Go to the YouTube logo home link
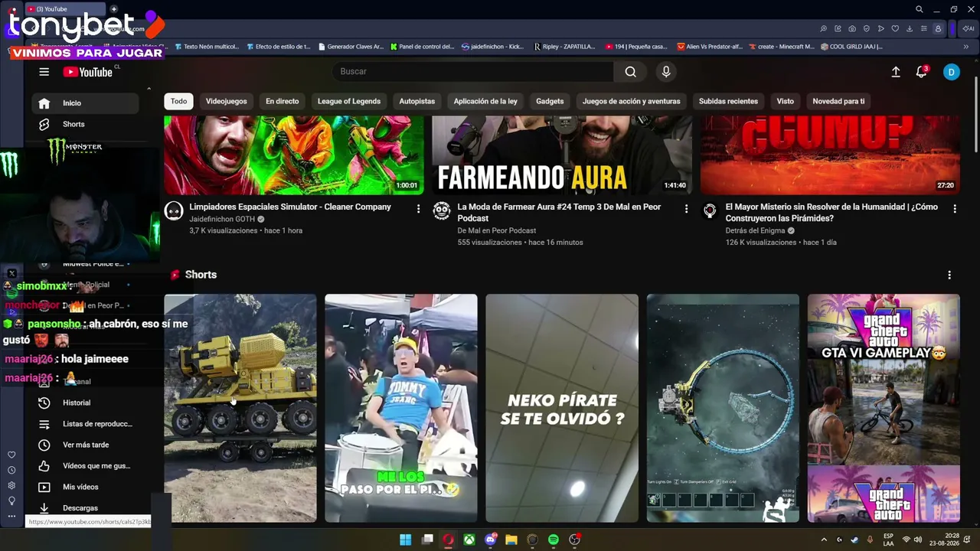 pyautogui.click(x=88, y=72)
